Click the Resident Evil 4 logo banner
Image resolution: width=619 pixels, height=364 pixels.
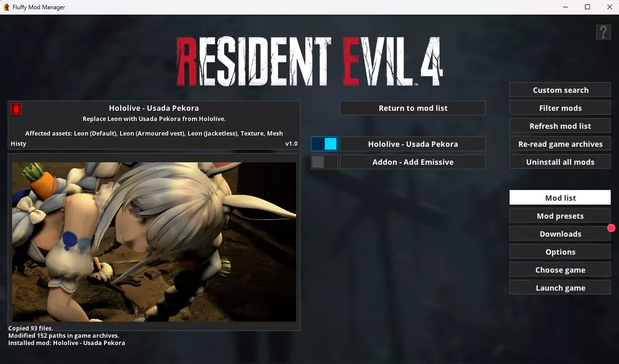[309, 62]
